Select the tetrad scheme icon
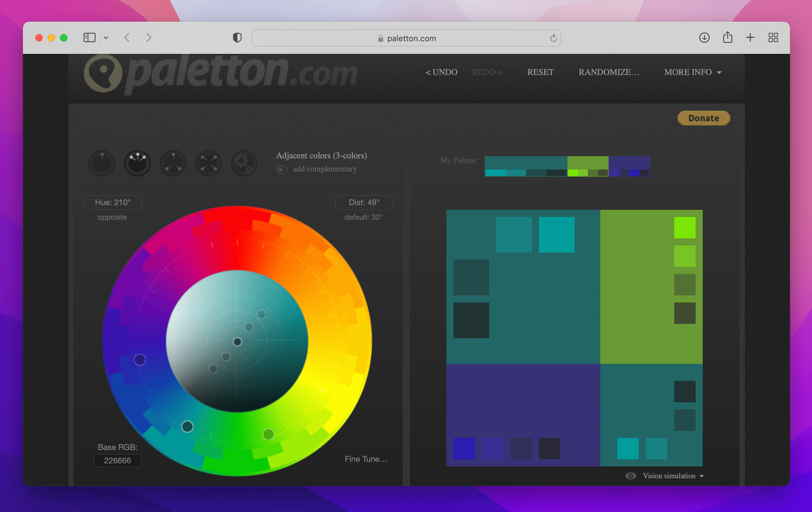812x512 pixels. click(x=208, y=164)
